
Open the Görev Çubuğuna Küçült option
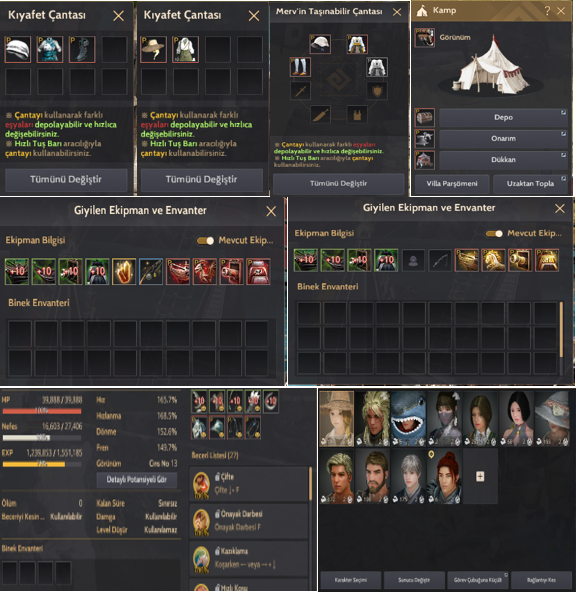478,580
